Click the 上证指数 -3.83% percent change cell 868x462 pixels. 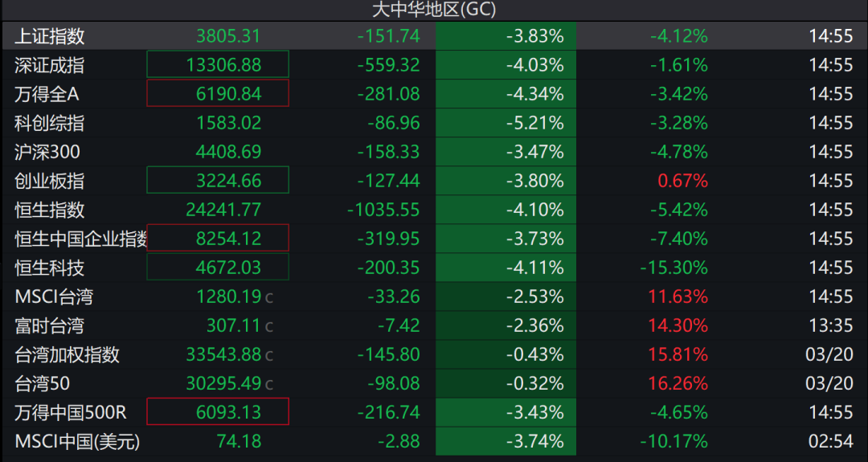click(506, 36)
